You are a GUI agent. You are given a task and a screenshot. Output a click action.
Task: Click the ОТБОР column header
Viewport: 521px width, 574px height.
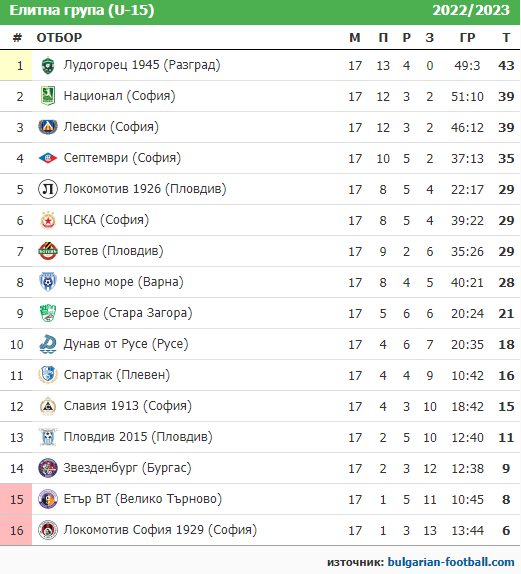point(59,37)
